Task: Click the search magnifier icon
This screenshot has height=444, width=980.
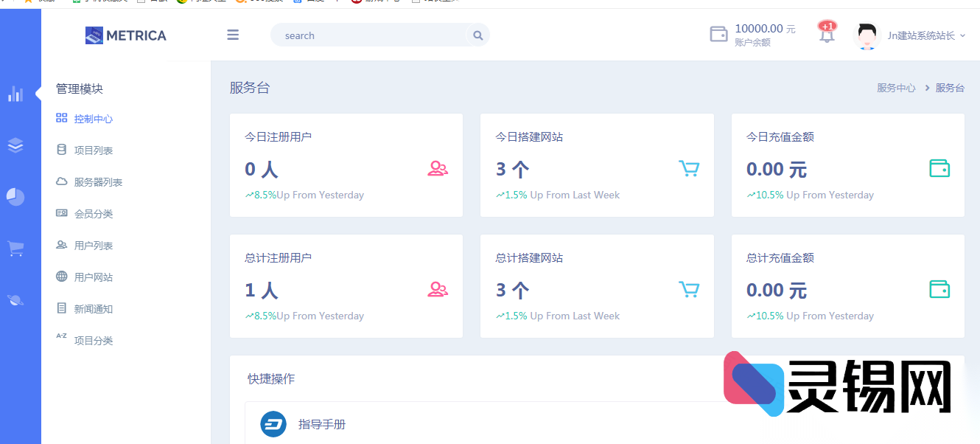Action: [477, 35]
